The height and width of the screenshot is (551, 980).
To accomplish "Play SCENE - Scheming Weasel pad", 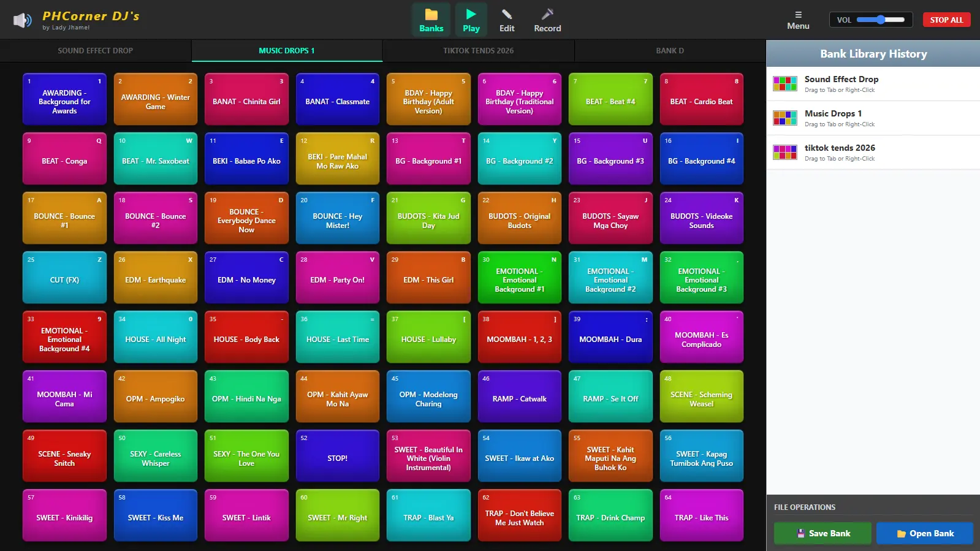I will [702, 396].
